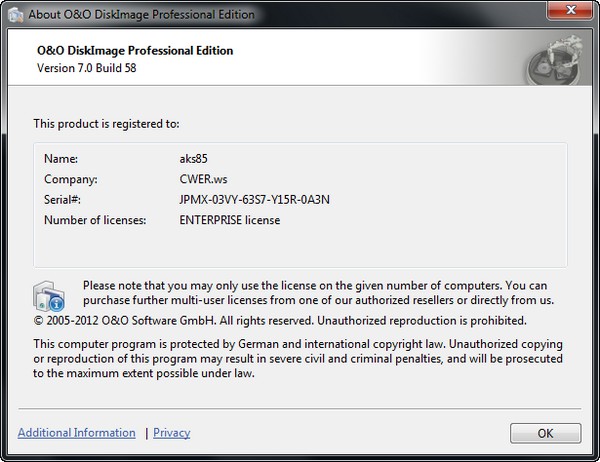Open the Privacy link
Image resolution: width=600 pixels, height=462 pixels.
click(171, 433)
